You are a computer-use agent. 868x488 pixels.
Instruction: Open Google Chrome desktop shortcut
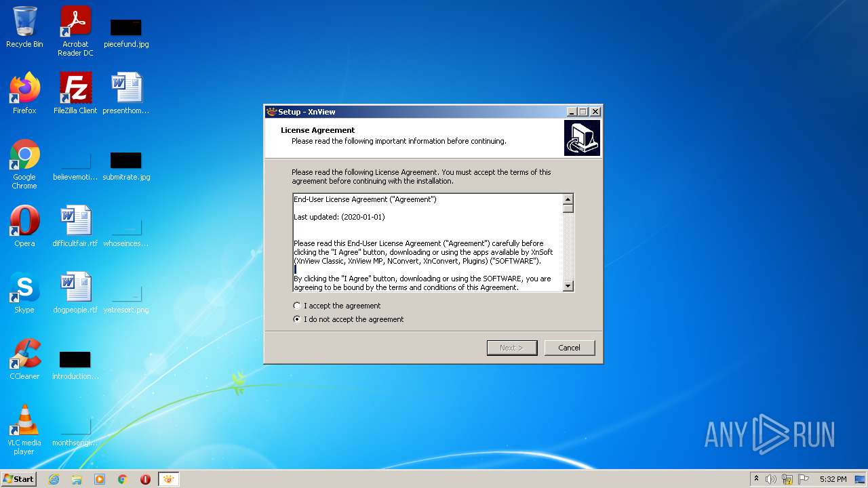(24, 164)
